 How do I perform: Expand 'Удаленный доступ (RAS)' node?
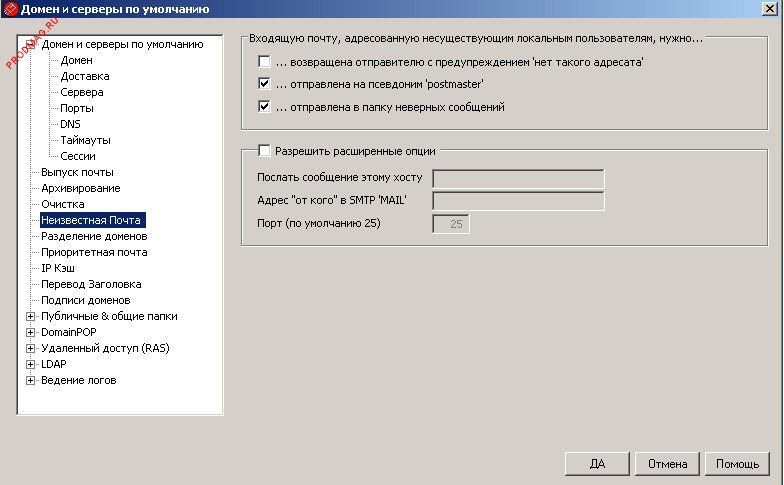(31, 348)
